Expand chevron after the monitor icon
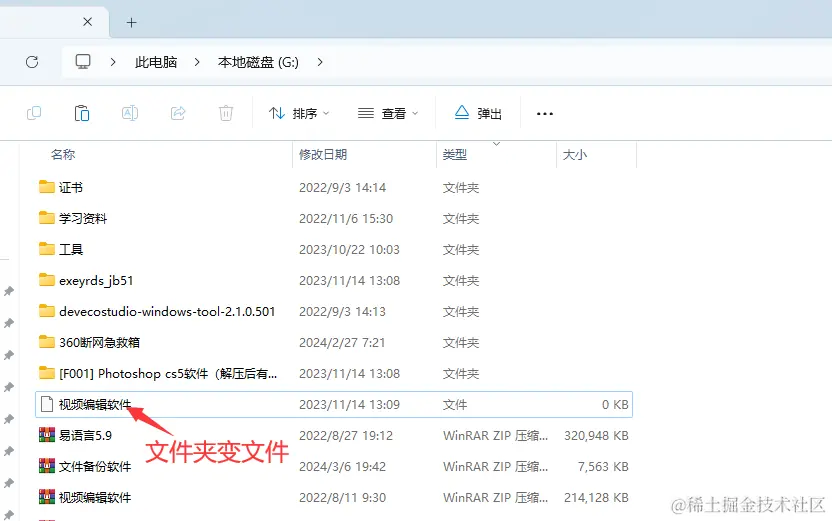 pos(112,62)
